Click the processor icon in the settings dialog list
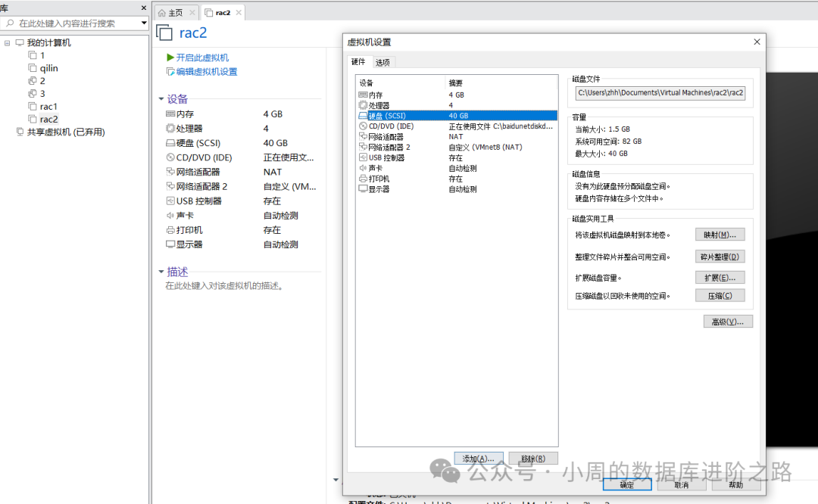Viewport: 818px width, 504px height. (x=363, y=105)
